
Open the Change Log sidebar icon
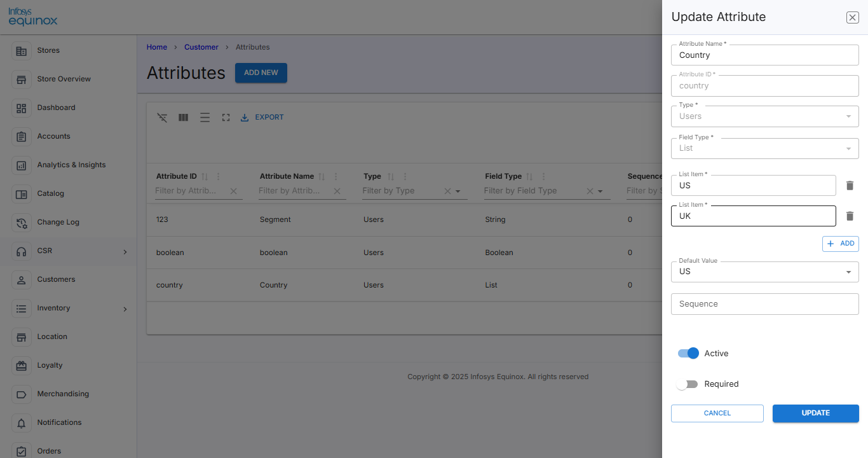point(22,223)
